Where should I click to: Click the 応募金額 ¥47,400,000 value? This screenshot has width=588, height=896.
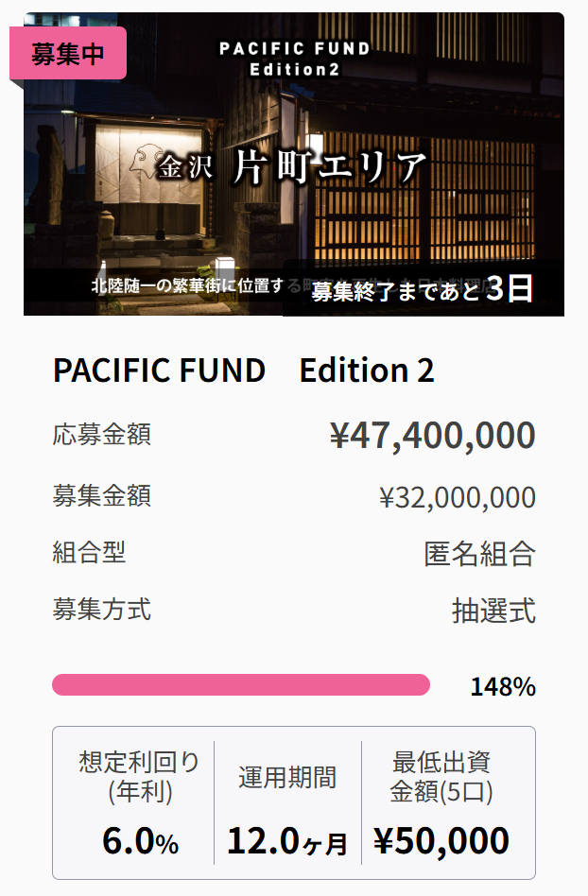pos(433,436)
